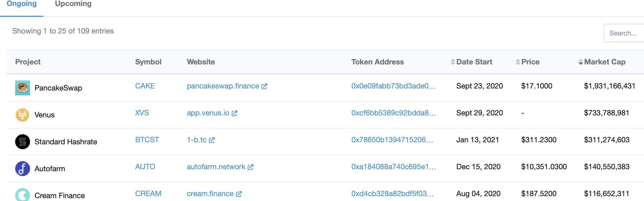Visit the autofarm.network website link

click(216, 167)
